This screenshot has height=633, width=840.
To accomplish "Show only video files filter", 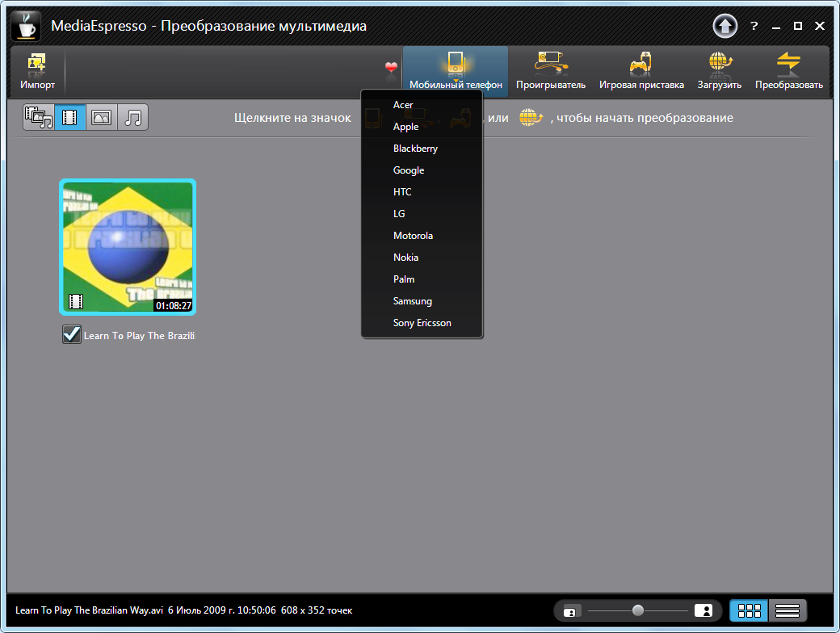I will (x=69, y=118).
